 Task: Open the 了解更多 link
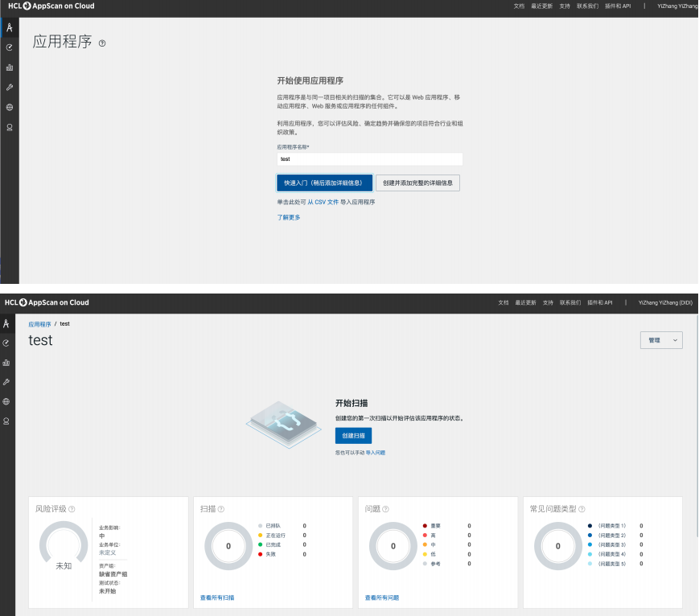point(289,217)
